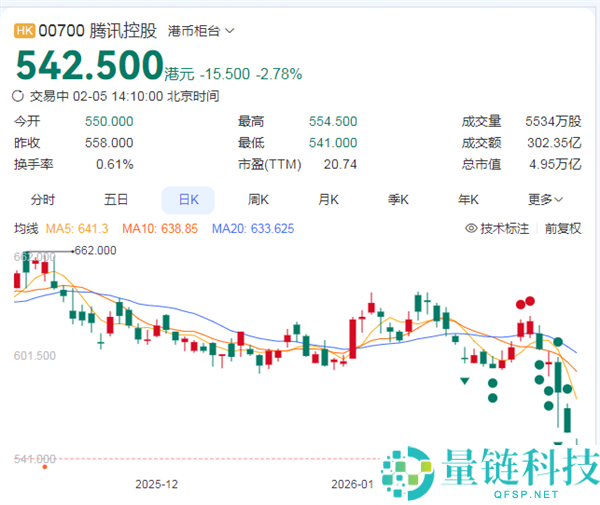The height and width of the screenshot is (505, 600).
Task: Click the orange dot below 541.000 label
Action: click(x=45, y=467)
